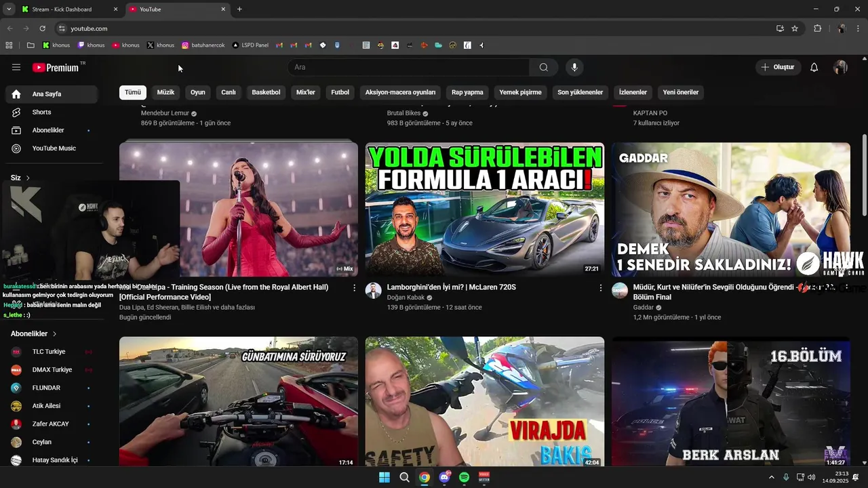Viewport: 868px width, 488px height.
Task: Open Doğan Kabak channel avatar
Action: (x=374, y=291)
